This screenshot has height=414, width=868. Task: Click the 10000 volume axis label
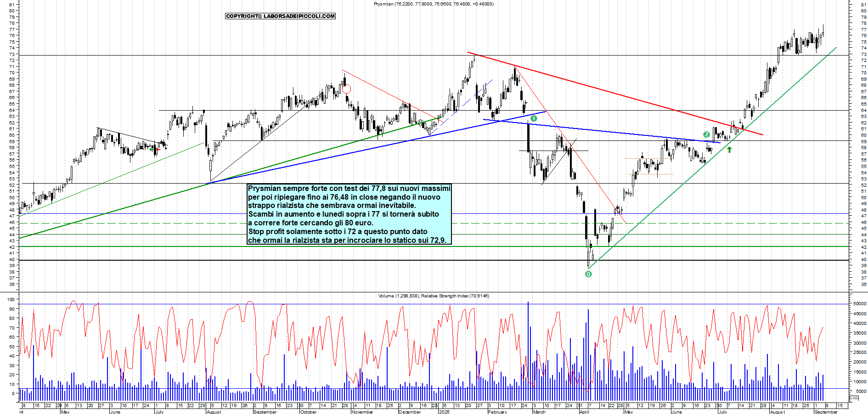tap(860, 381)
